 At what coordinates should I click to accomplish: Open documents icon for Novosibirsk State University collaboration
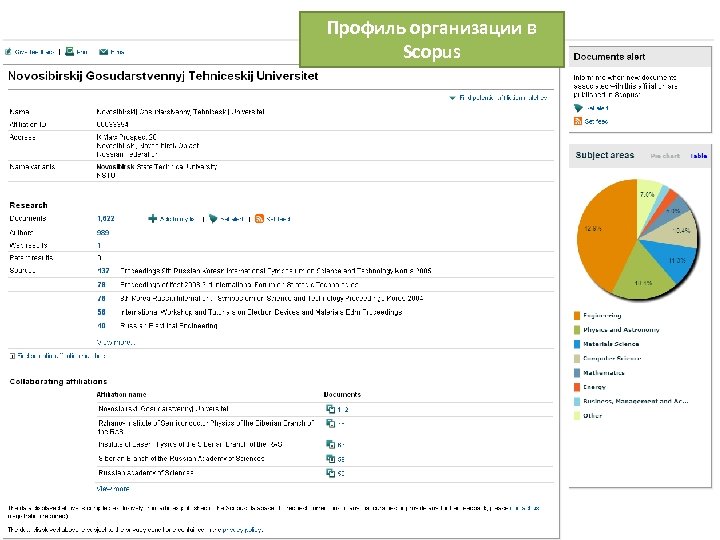tap(330, 409)
